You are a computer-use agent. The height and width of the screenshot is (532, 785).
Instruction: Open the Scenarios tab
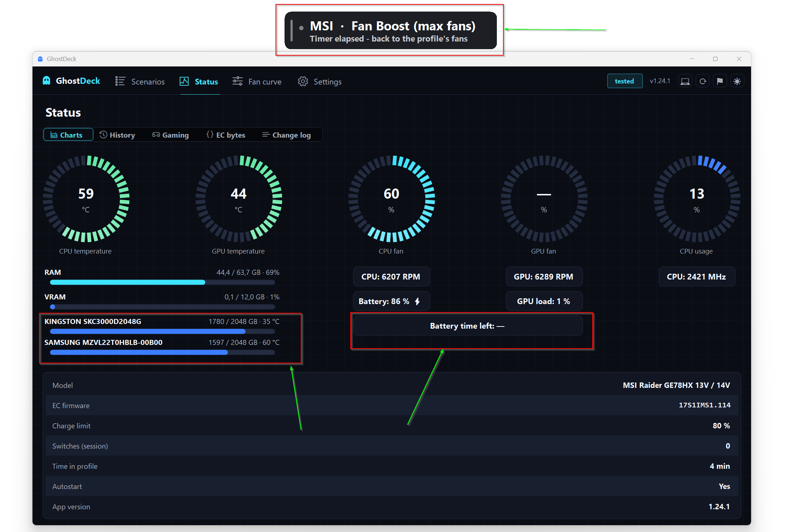(140, 82)
